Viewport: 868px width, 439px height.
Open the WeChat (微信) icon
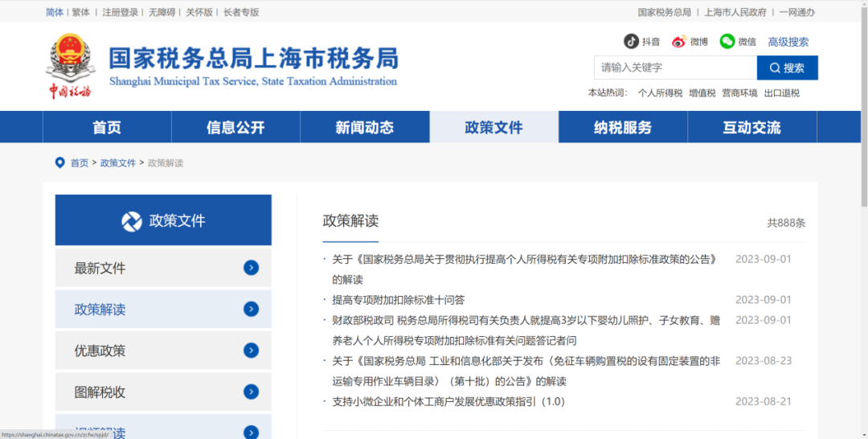pyautogui.click(x=727, y=42)
